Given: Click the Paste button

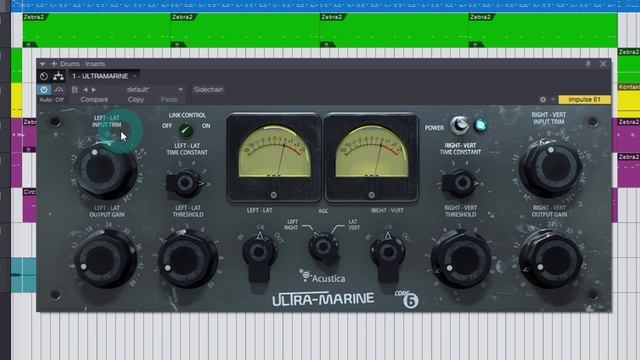Looking at the screenshot, I should click(169, 100).
